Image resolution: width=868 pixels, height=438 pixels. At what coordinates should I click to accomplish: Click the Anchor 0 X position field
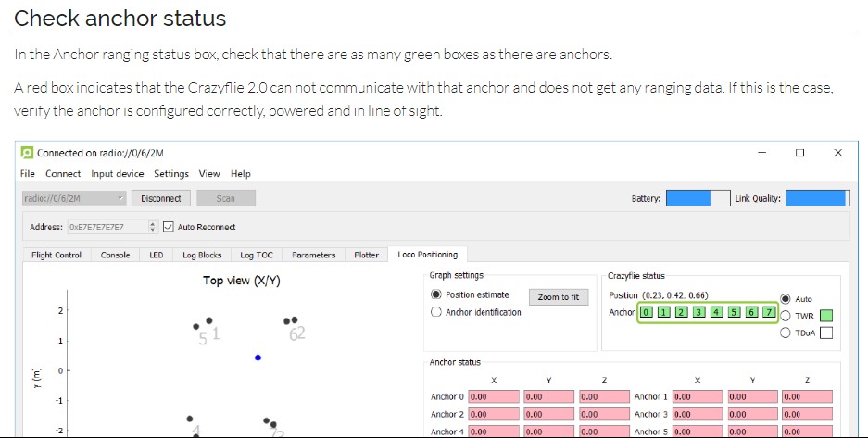click(493, 396)
